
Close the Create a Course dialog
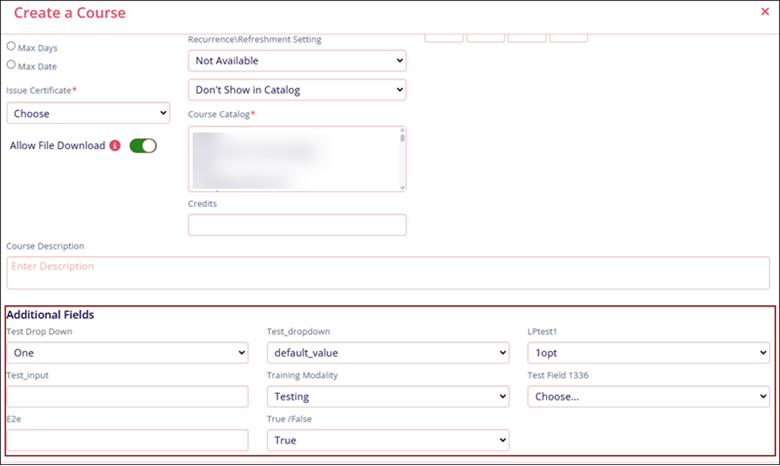(x=765, y=12)
